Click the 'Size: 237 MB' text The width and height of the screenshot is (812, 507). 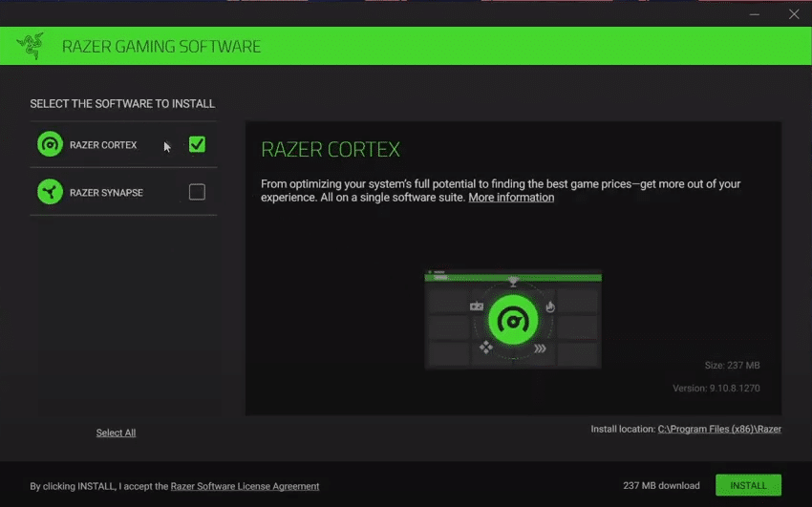[x=733, y=366]
